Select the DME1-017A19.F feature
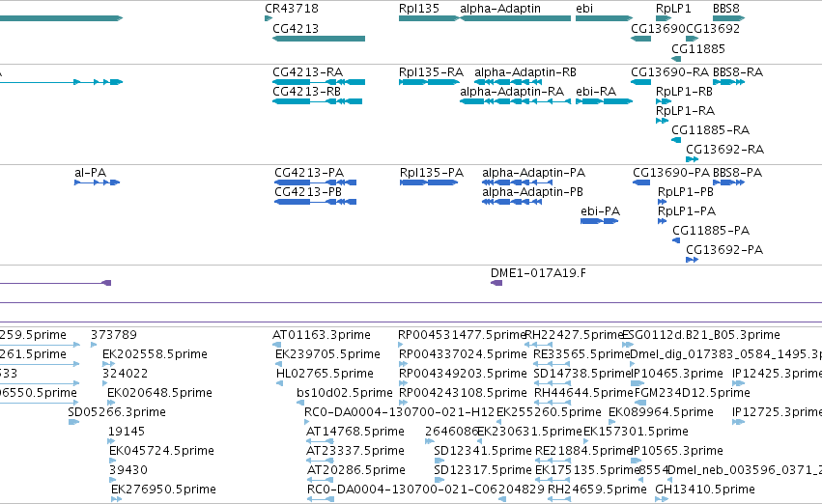822x504 pixels. coord(538,273)
